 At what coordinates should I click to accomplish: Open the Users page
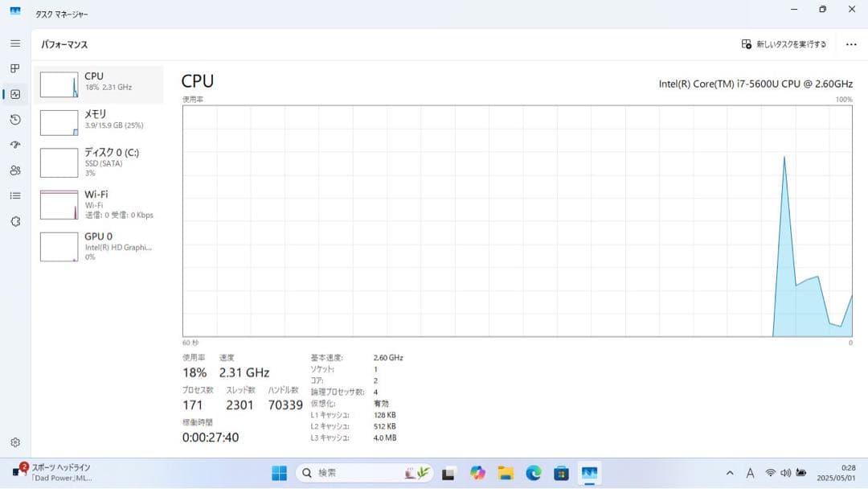coord(14,171)
